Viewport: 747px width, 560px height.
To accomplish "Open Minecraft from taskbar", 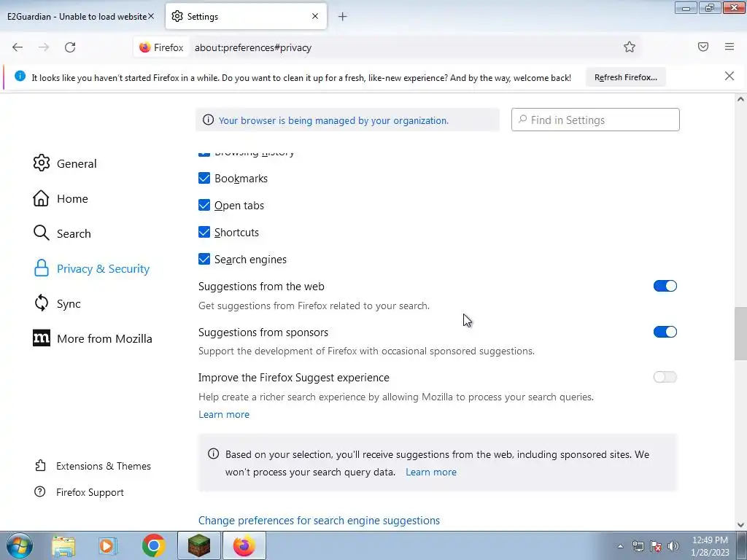I will 199,545.
